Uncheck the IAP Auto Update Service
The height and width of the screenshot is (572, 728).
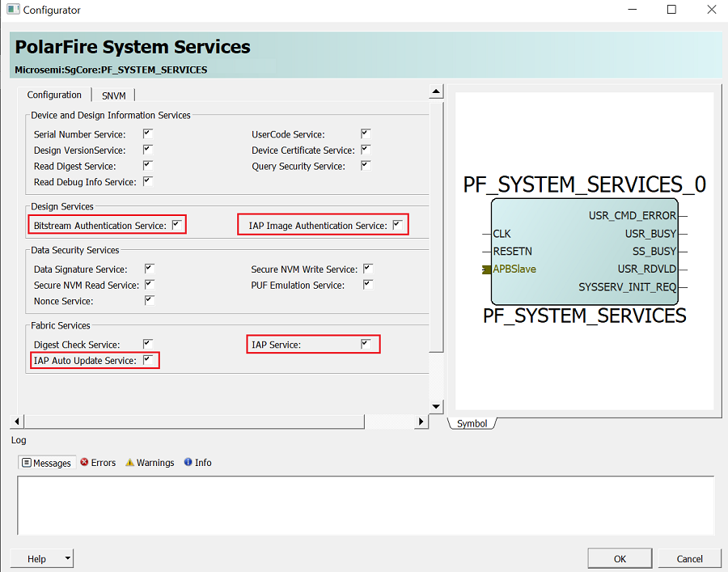tap(148, 360)
